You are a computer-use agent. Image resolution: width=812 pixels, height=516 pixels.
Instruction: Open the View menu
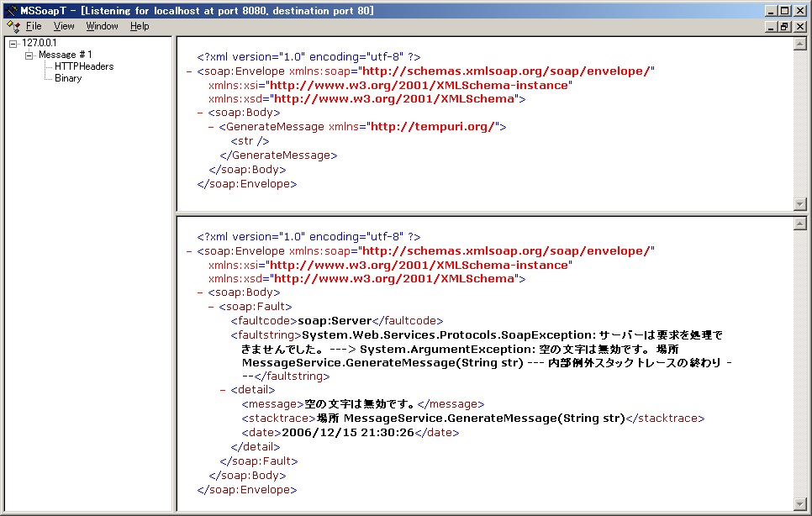[x=64, y=26]
